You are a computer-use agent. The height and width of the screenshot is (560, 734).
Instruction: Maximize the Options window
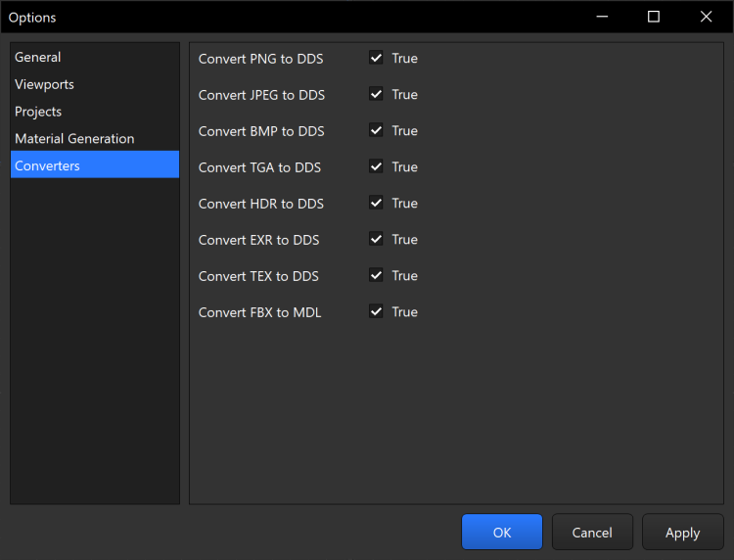point(653,17)
